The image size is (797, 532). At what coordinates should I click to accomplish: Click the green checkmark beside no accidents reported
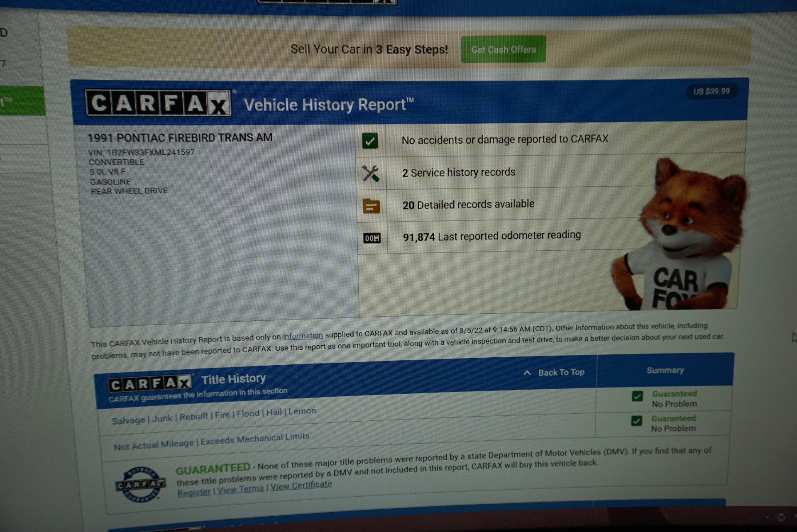(x=370, y=141)
